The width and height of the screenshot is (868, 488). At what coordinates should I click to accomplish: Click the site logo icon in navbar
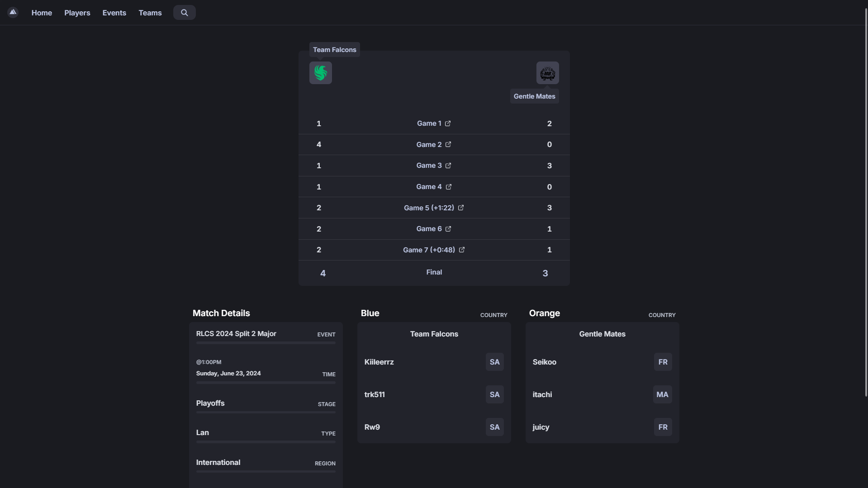[x=13, y=12]
